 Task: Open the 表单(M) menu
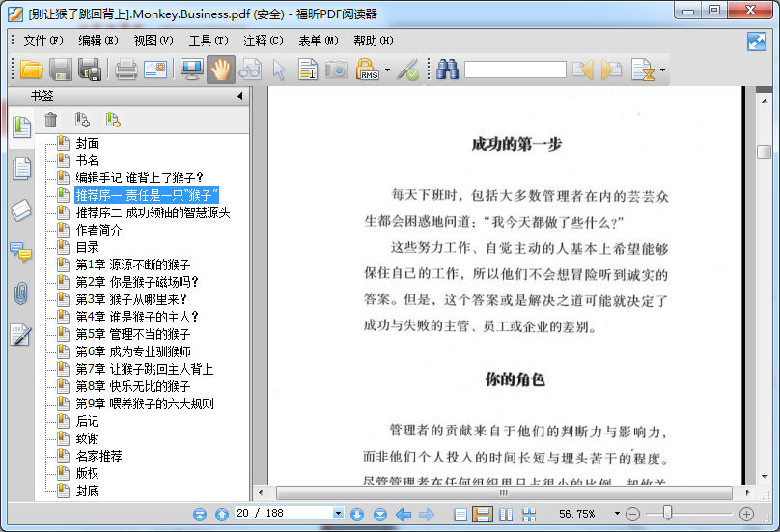click(319, 41)
